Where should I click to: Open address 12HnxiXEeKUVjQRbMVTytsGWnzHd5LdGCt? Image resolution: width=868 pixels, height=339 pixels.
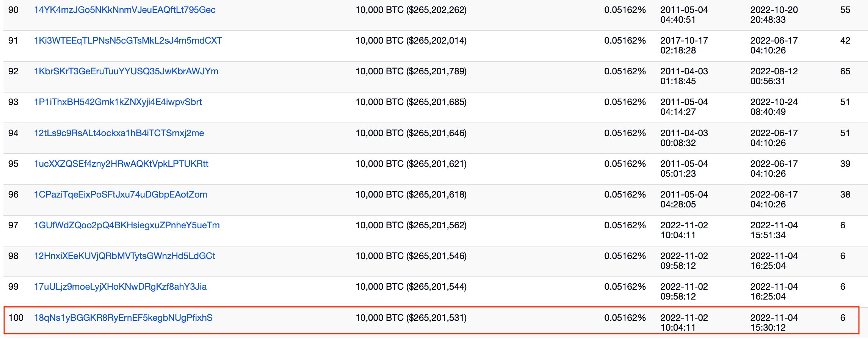[x=124, y=256]
